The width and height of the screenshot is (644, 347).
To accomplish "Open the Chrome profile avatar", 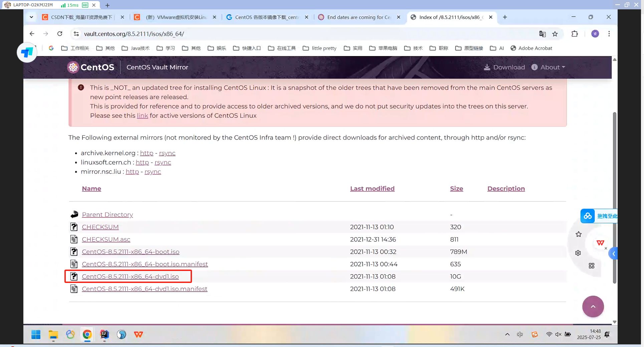I will pyautogui.click(x=595, y=34).
